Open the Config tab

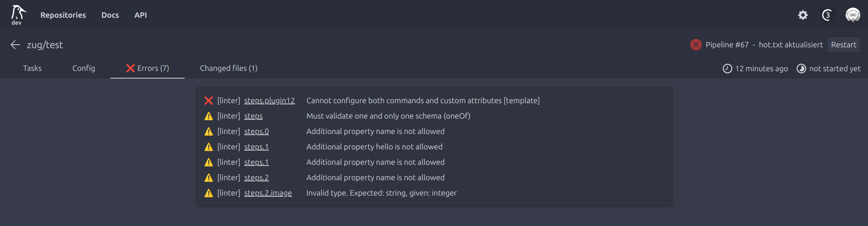coord(83,68)
